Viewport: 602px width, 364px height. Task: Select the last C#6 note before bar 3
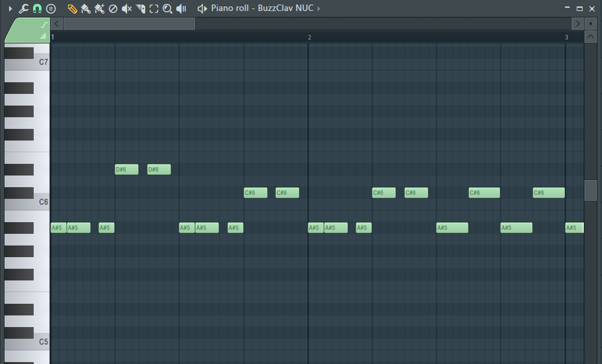coord(549,192)
